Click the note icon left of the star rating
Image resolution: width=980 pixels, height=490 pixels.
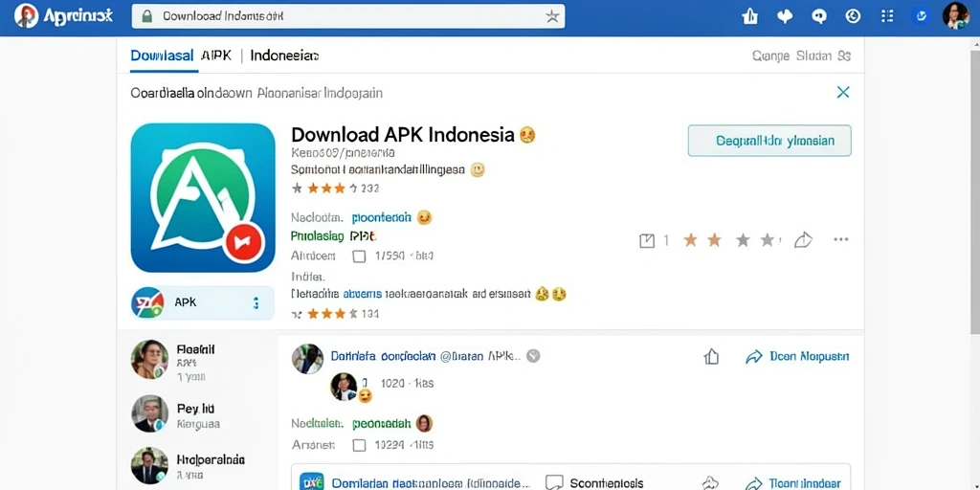pos(647,240)
